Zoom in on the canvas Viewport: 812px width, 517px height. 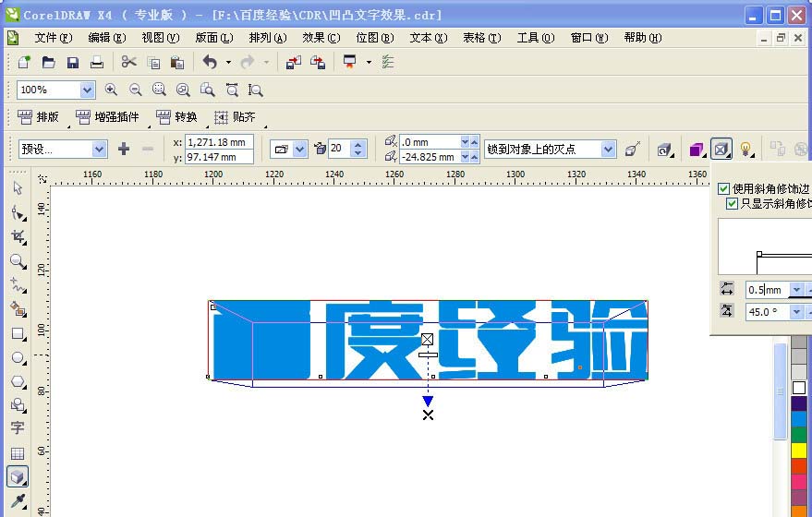pyautogui.click(x=111, y=90)
